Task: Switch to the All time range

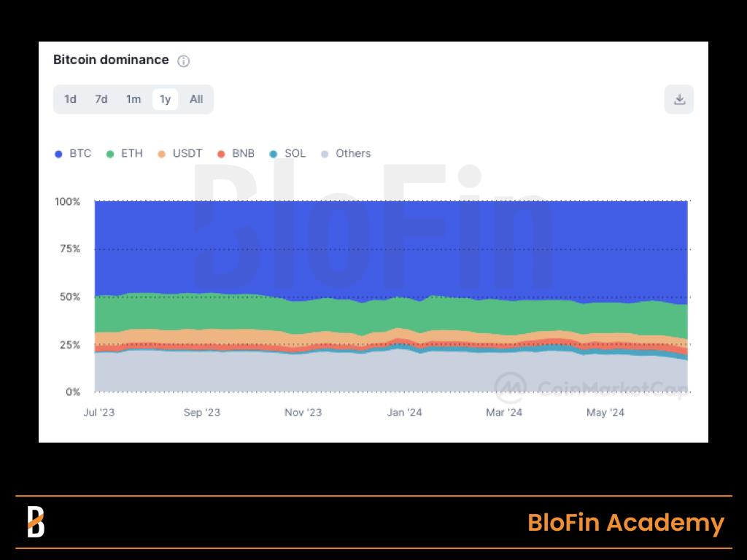Action: pos(196,99)
